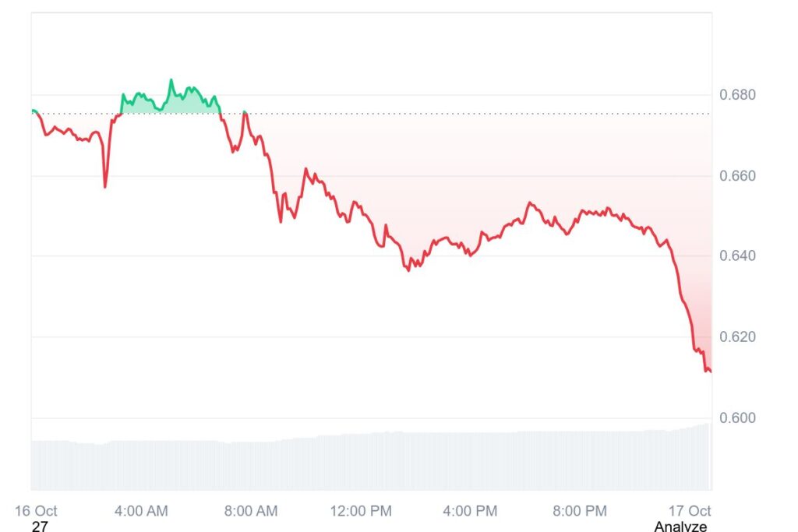The height and width of the screenshot is (532, 798).
Task: Select the 12:00 PM time label
Action: [361, 511]
